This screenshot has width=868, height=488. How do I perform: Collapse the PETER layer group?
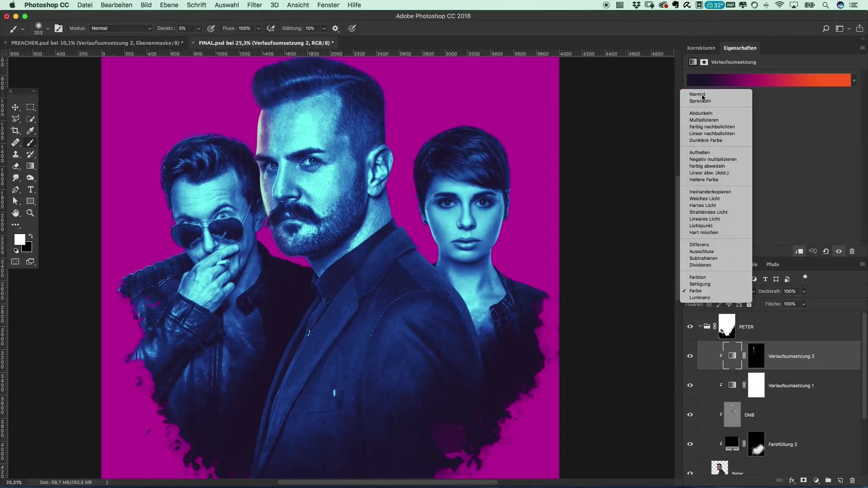click(700, 326)
